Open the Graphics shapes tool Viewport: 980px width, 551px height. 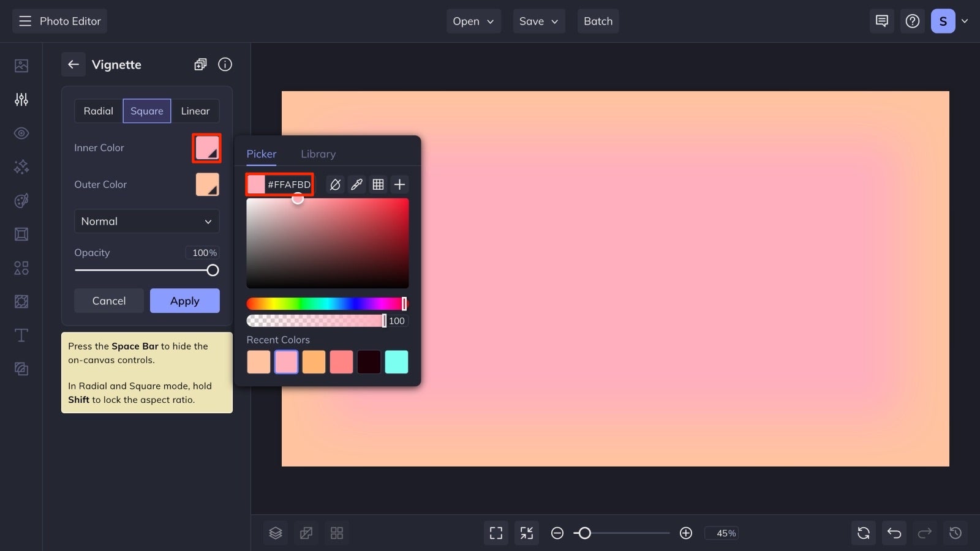[x=21, y=268]
